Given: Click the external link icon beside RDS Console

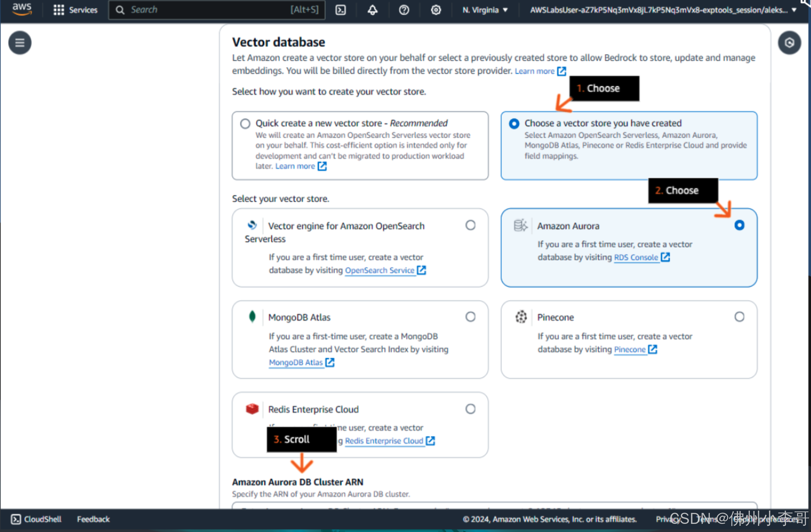Looking at the screenshot, I should click(665, 257).
